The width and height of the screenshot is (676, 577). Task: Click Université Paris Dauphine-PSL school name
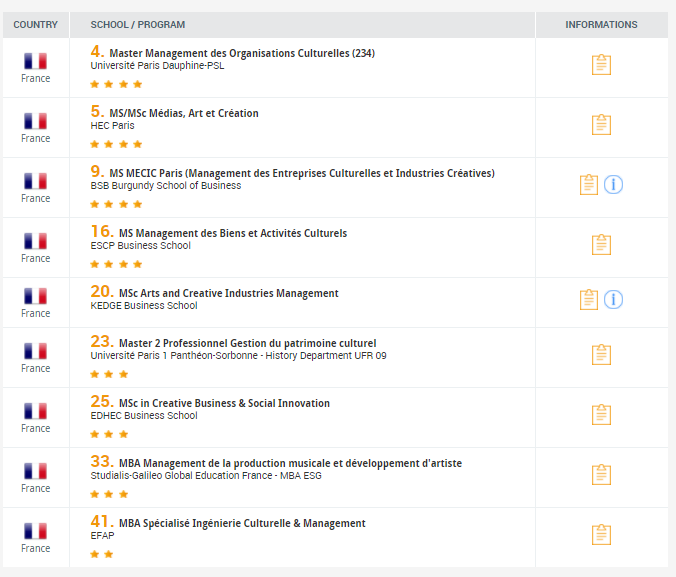[x=157, y=66]
